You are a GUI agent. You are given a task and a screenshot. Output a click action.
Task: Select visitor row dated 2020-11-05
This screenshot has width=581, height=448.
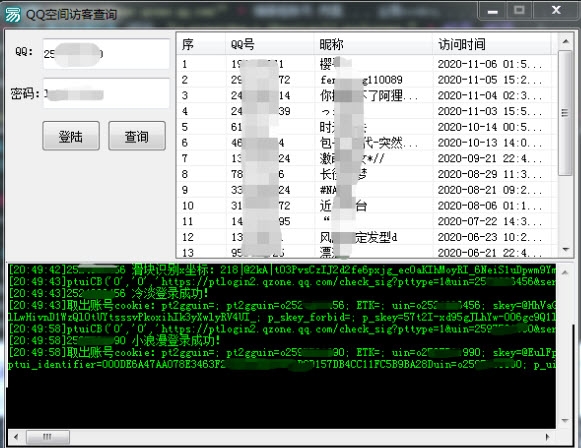[367, 80]
